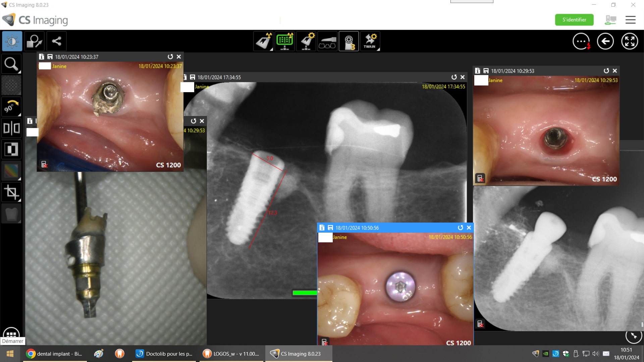Rotate image with the 90° tool
This screenshot has height=362, width=644.
click(x=11, y=107)
